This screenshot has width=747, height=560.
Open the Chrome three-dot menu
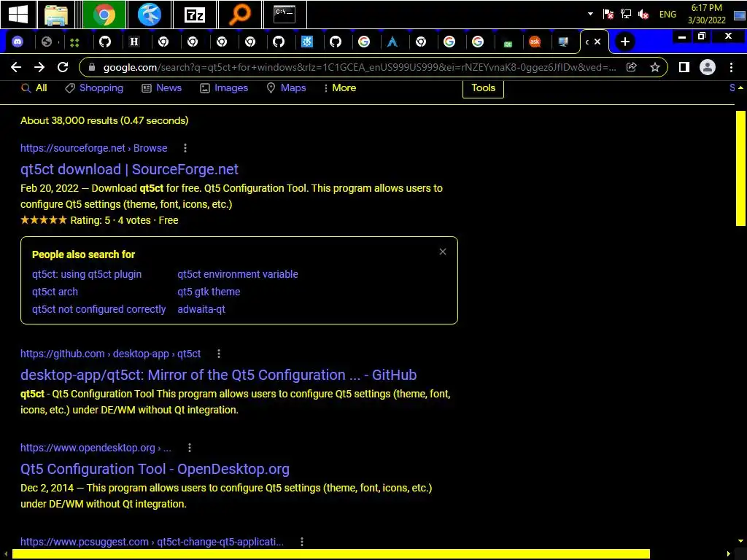coord(731,67)
